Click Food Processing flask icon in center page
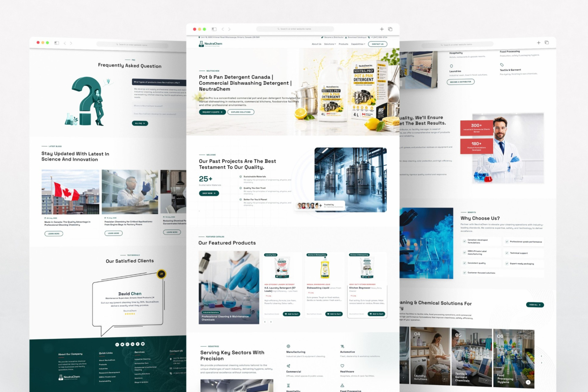588x392 pixels. [342, 386]
